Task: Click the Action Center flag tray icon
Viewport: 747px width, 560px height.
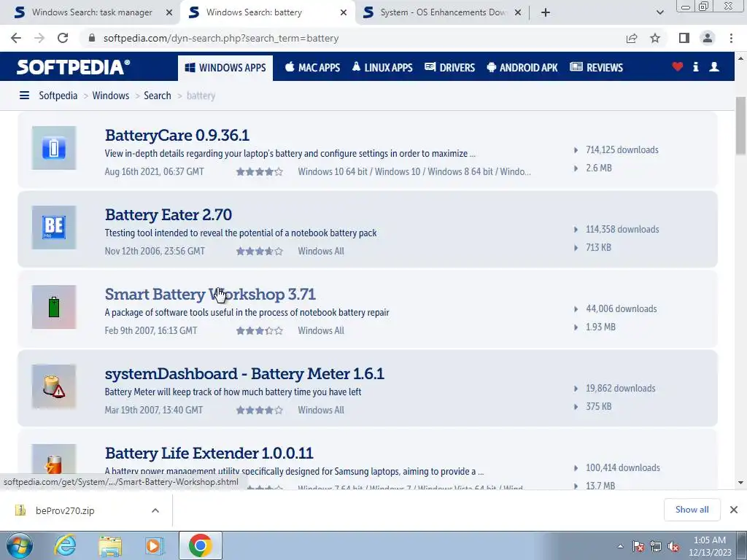Action: [x=638, y=546]
